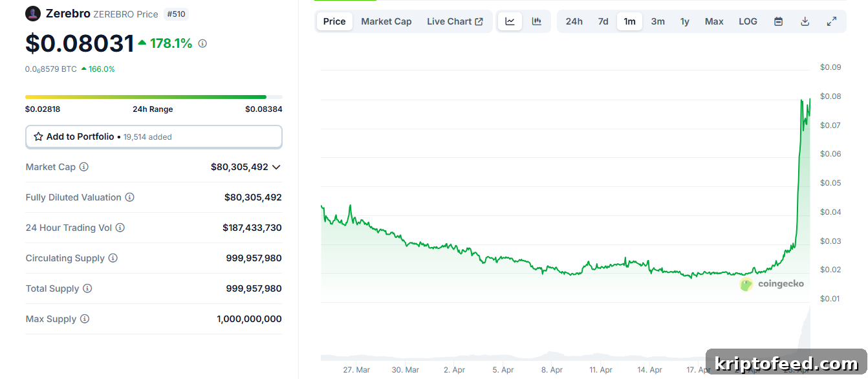Set chart range to 7d
The image size is (868, 379).
(x=603, y=21)
